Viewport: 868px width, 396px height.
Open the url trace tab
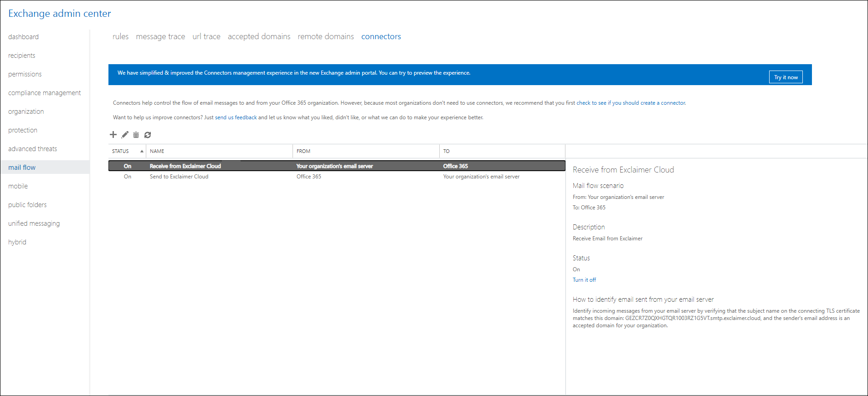[x=206, y=36]
